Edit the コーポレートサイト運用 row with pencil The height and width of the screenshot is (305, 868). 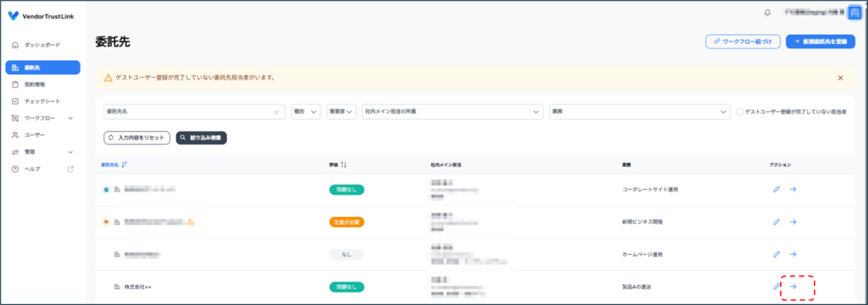(776, 189)
